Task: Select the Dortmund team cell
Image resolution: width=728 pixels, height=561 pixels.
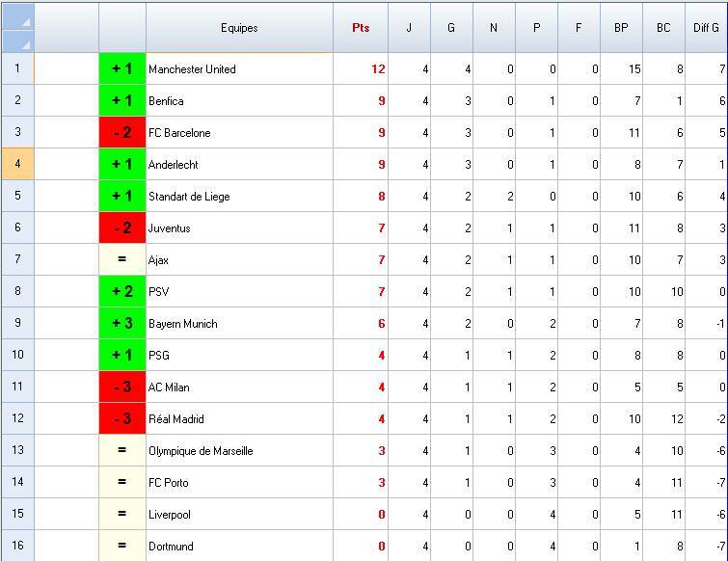Action: pos(239,547)
